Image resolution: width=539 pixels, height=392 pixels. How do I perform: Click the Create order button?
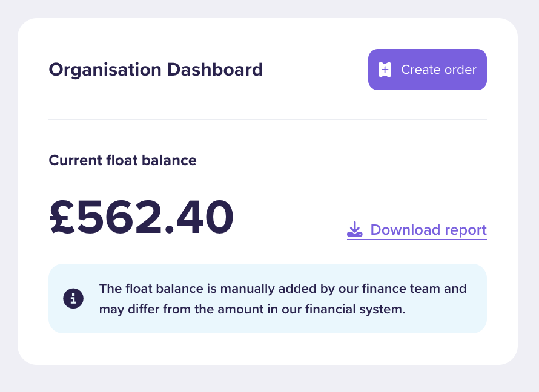coord(428,70)
